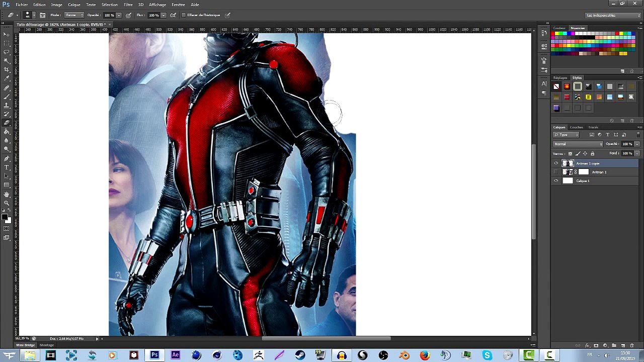Open the Character panel icon
644x362 pixels.
544,83
